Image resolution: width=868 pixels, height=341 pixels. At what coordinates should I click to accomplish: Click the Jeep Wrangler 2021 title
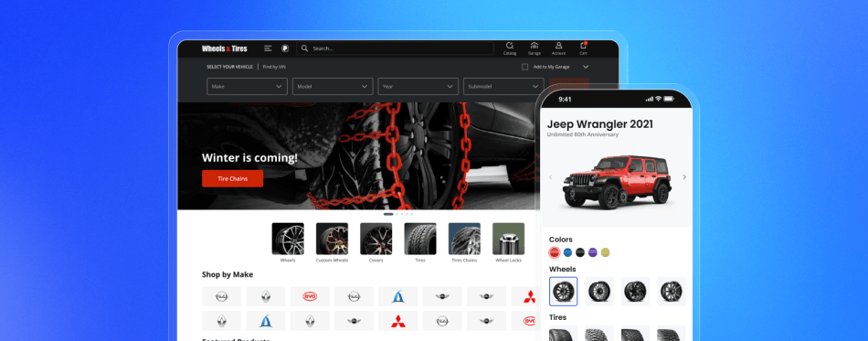pos(600,124)
